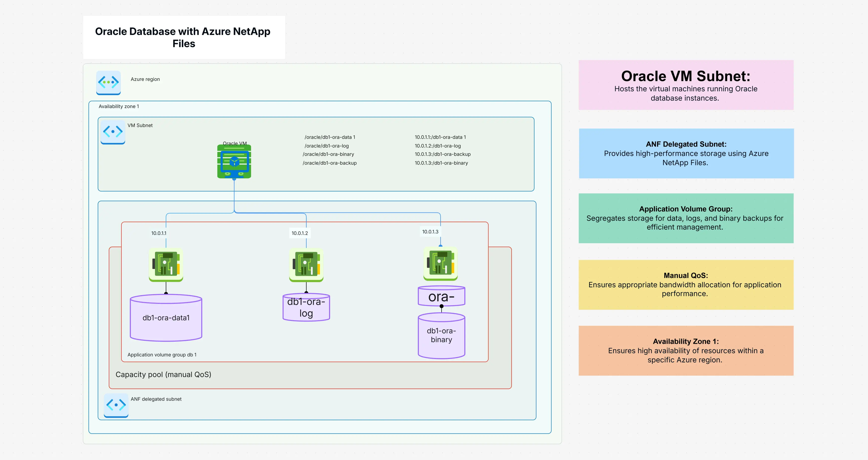This screenshot has height=460, width=868.
Task: Select the Application volume group db 1 container
Action: pos(162,354)
